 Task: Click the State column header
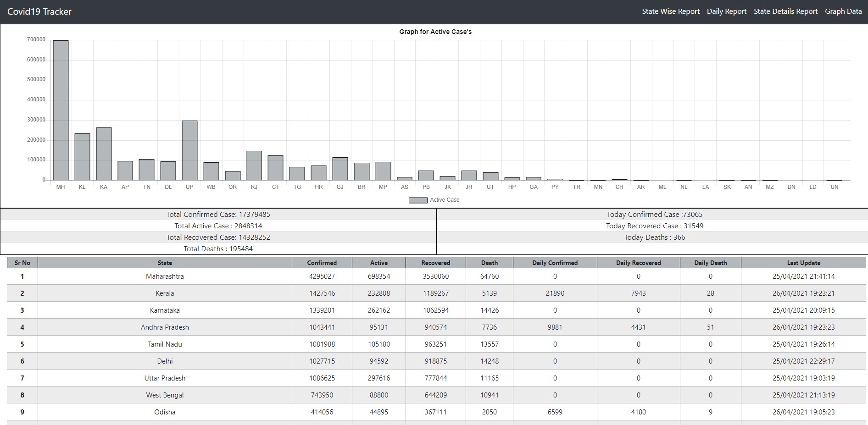165,263
